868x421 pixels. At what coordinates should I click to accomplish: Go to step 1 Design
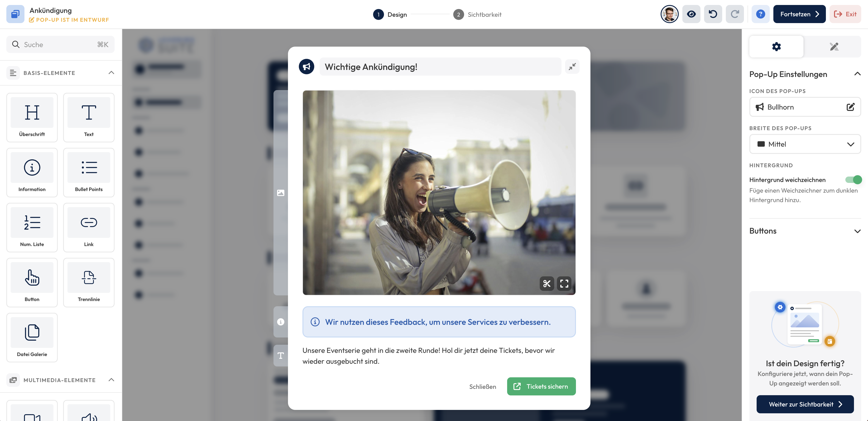[390, 14]
